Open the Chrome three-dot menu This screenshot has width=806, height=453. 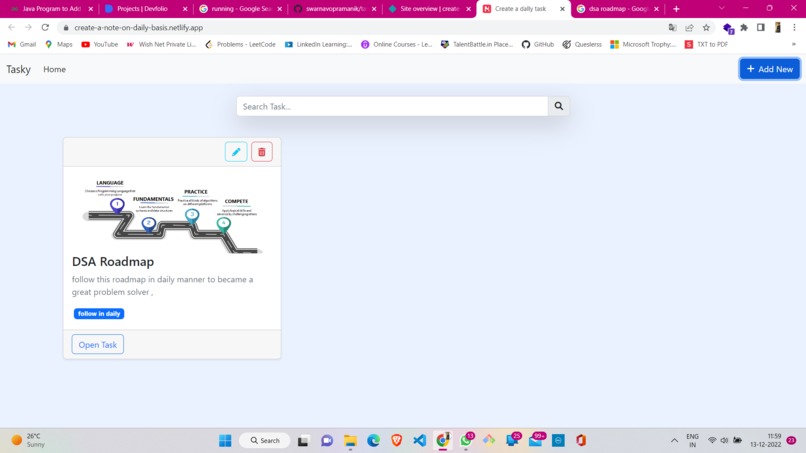click(x=794, y=28)
